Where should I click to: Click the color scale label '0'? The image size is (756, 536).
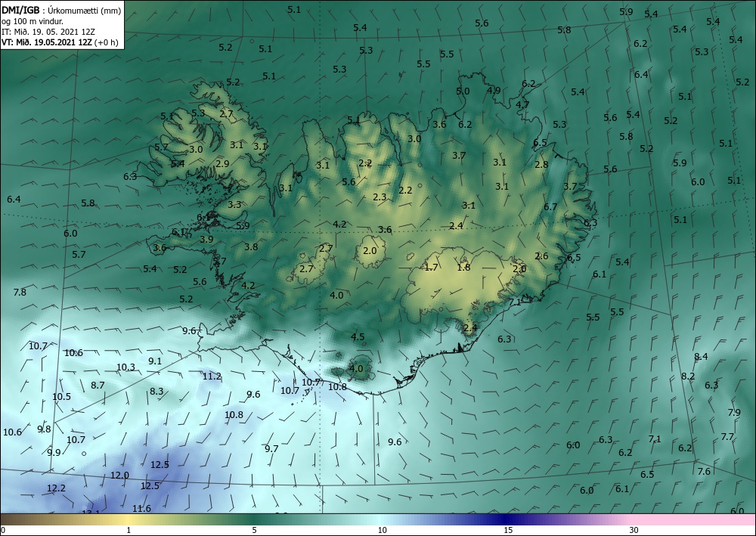pyautogui.click(x=3, y=531)
